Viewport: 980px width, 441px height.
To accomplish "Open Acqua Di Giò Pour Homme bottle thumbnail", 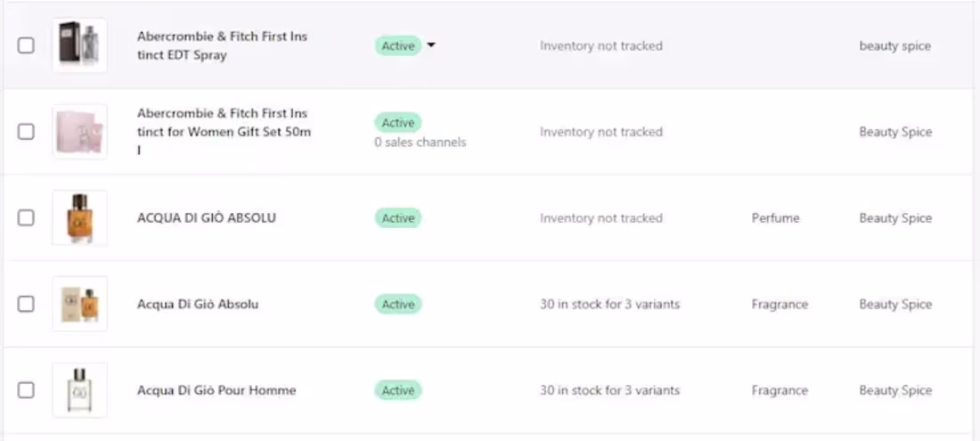I will [79, 390].
